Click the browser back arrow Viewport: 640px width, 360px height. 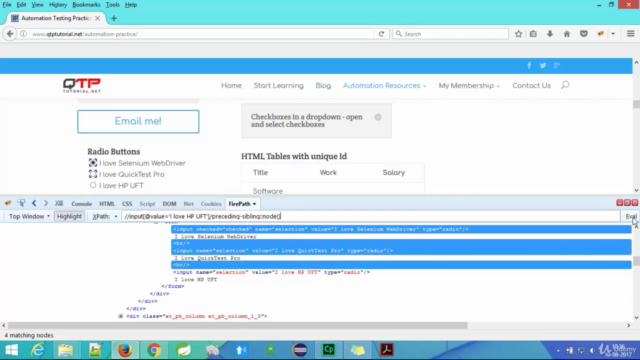coord(10,34)
